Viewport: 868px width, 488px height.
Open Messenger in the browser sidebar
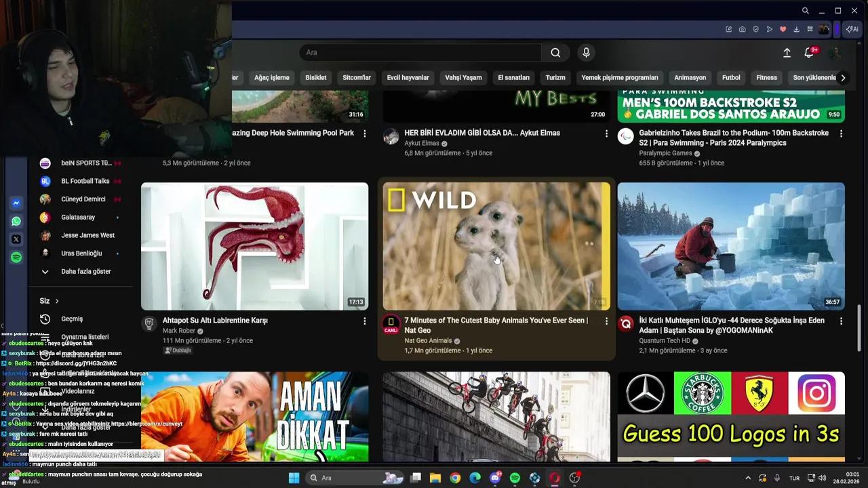[x=16, y=203]
